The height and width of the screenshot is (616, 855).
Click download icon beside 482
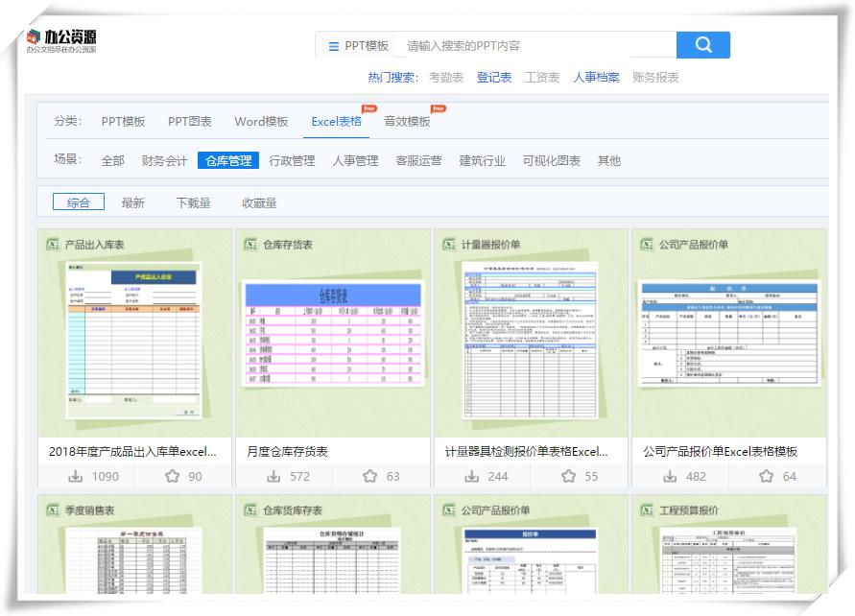pyautogui.click(x=670, y=477)
